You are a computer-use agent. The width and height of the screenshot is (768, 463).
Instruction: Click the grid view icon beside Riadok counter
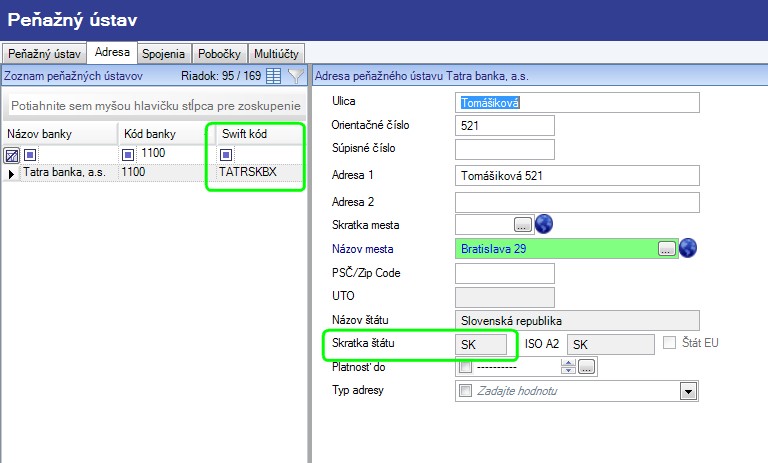(273, 75)
